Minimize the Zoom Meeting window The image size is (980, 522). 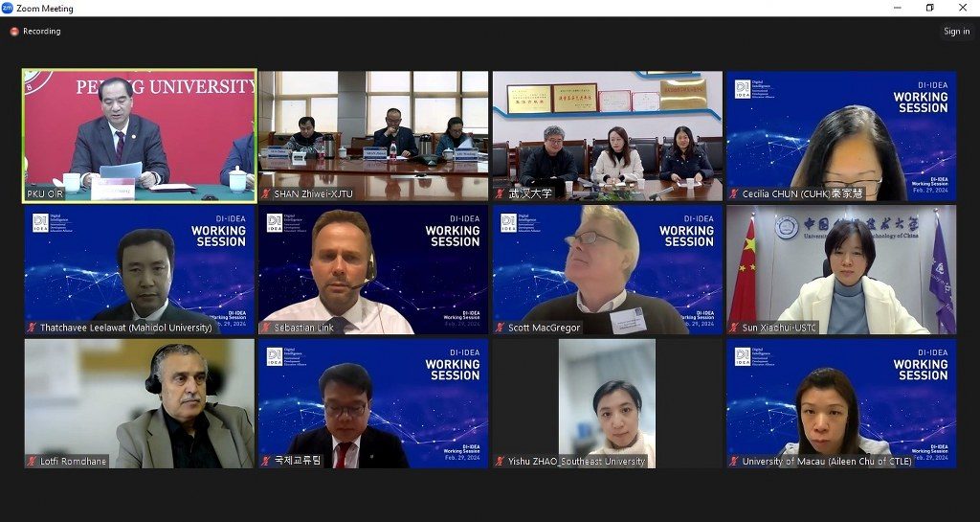[898, 8]
